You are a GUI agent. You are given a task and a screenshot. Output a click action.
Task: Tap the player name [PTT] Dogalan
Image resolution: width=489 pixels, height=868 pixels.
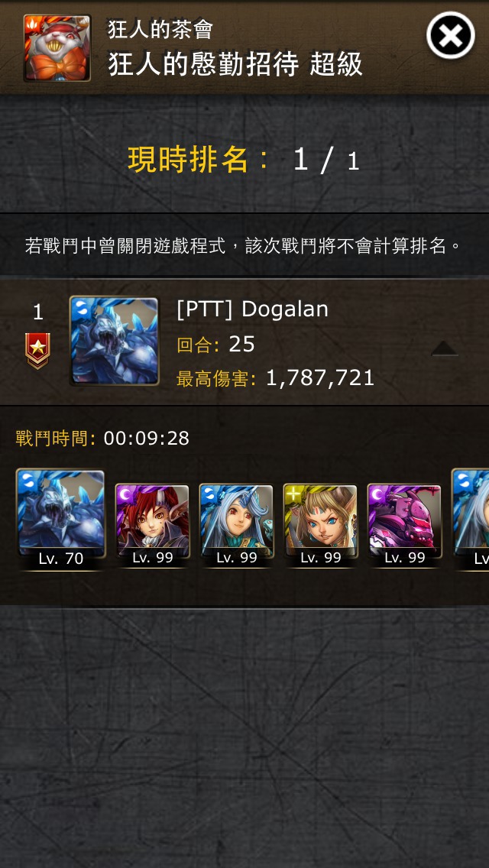click(x=253, y=309)
